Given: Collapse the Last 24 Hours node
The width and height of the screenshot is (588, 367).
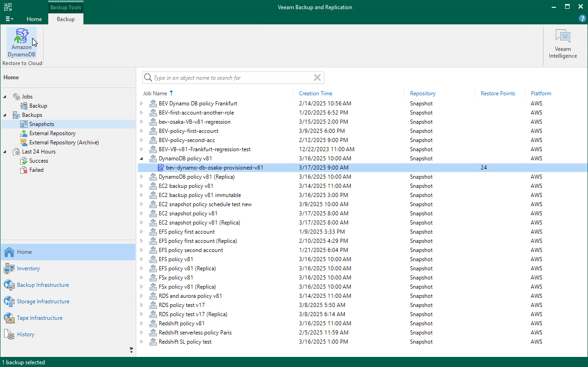Looking at the screenshot, I should pos(5,152).
